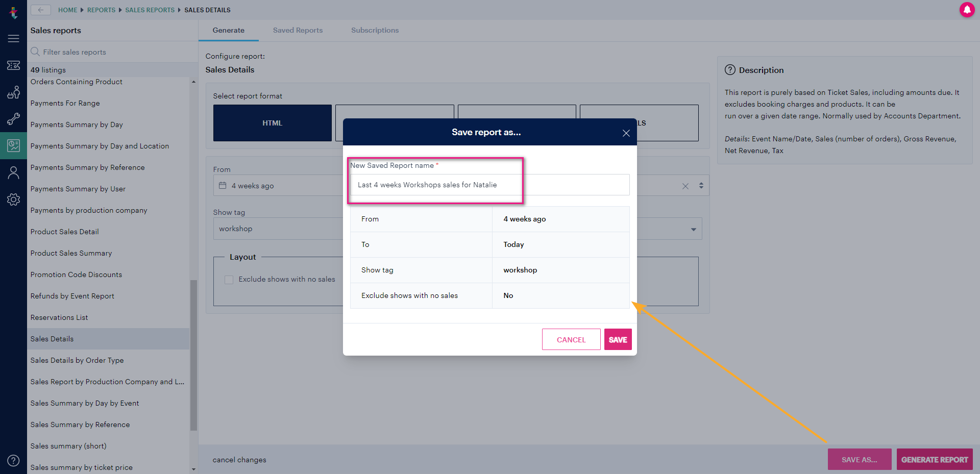
Task: Select the HTML report format
Action: pyautogui.click(x=273, y=123)
